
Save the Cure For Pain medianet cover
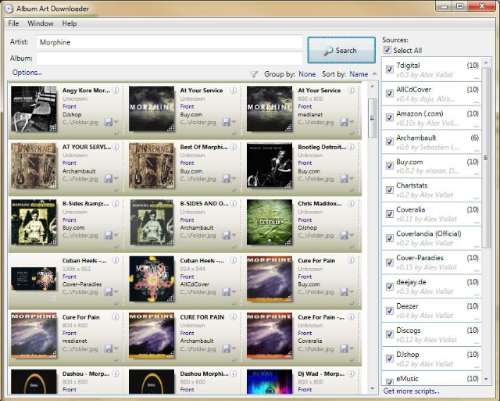[x=108, y=349]
